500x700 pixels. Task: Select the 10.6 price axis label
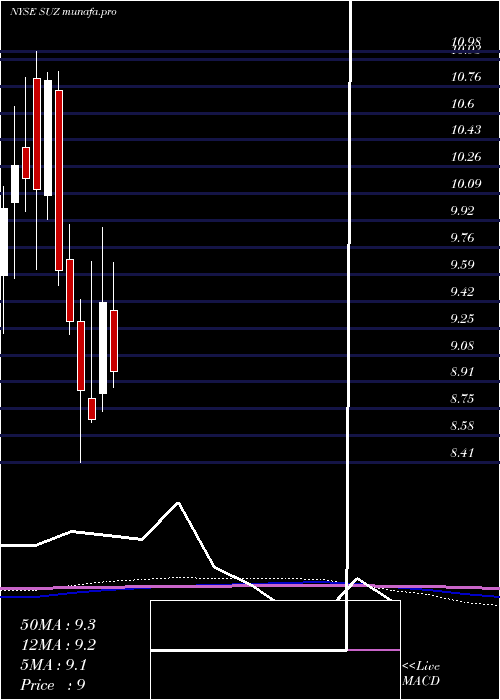coord(462,104)
